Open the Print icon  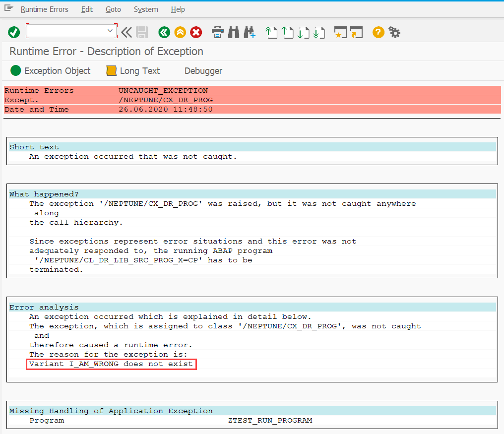tap(218, 32)
